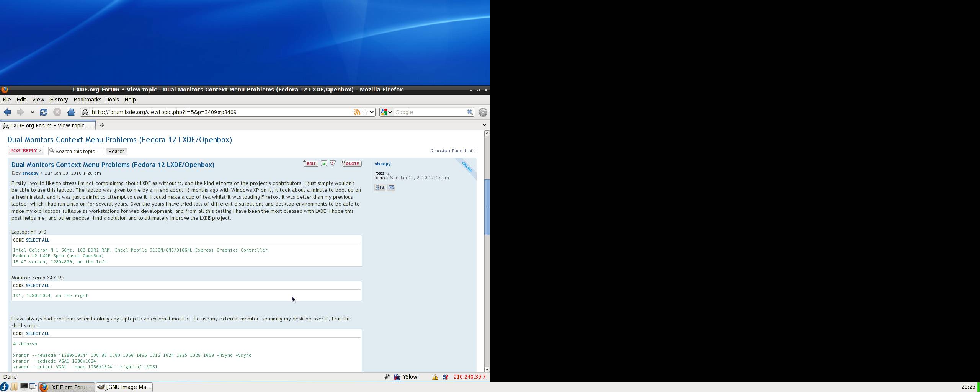Open the Bookmarks menu
Screen dimensions: 980x392
[x=87, y=100]
